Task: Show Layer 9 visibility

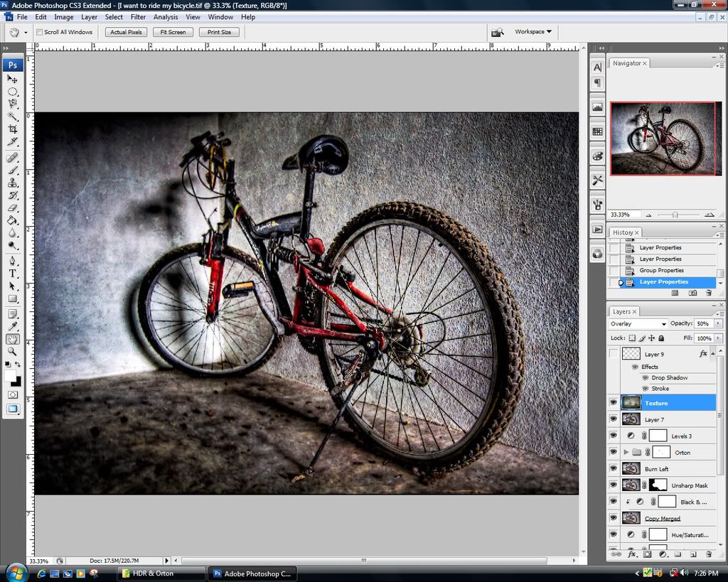Action: 614,353
